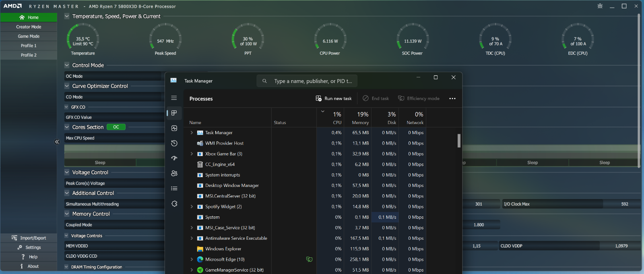This screenshot has height=274, width=644.
Task: Collapse Temperature, Speed, Power & Current section
Action: [67, 16]
